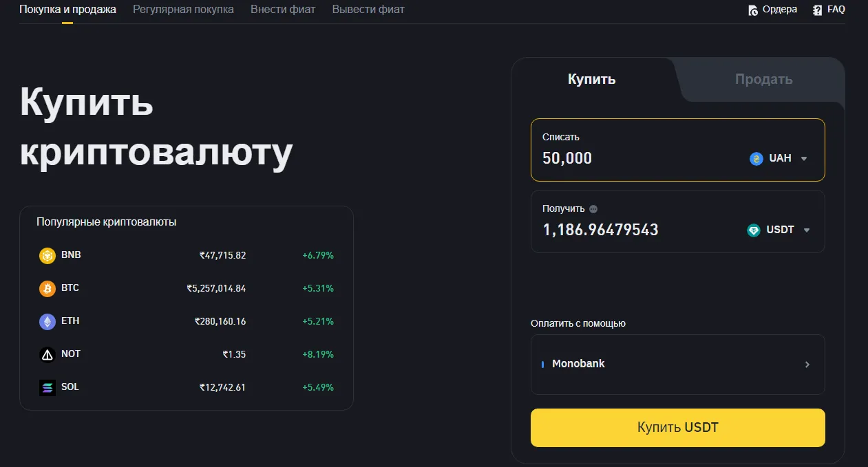Go to Внести фиат
The width and height of the screenshot is (868, 467).
coord(283,9)
